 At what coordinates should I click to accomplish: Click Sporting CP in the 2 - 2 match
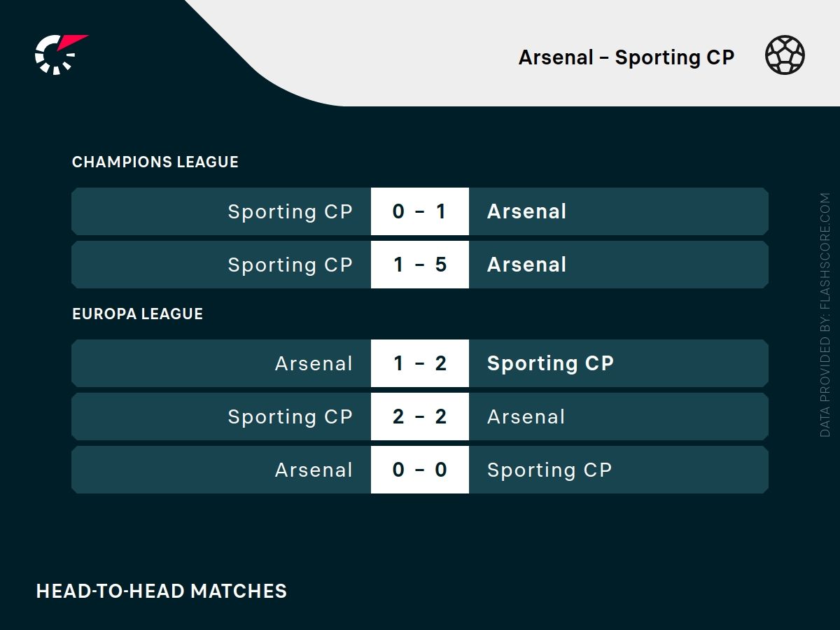click(290, 416)
